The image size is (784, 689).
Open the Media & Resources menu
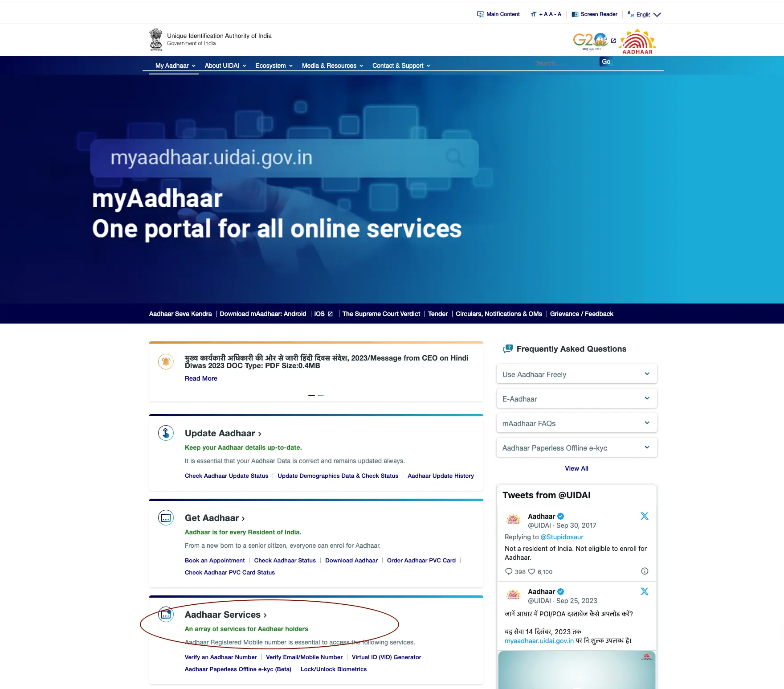(332, 66)
